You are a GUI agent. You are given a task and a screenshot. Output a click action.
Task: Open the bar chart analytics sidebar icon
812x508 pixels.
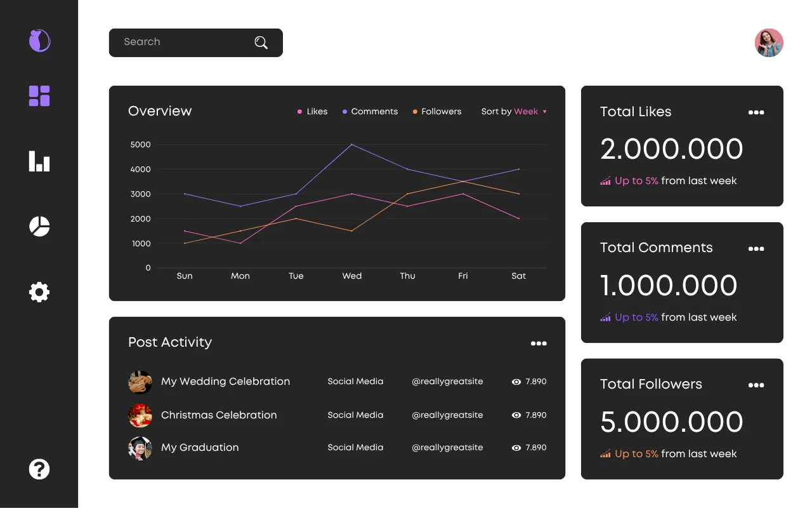click(x=39, y=161)
